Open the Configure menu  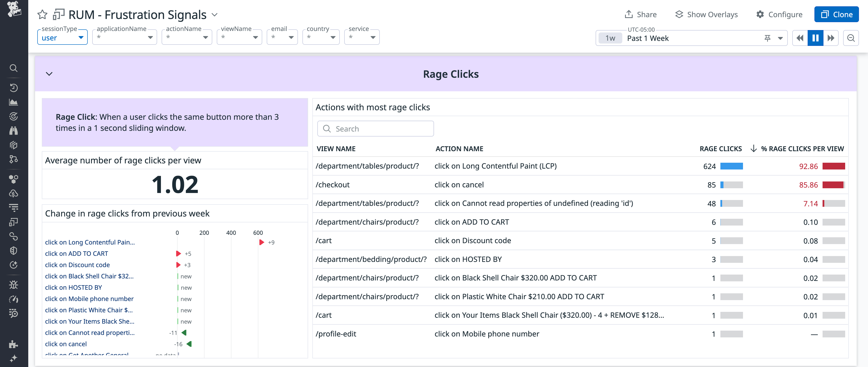click(779, 14)
